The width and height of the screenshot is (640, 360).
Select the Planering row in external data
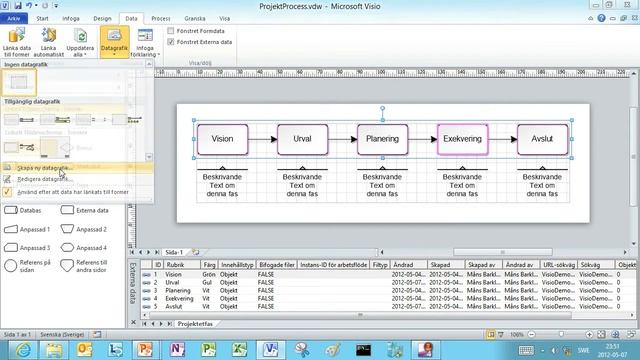click(388, 290)
